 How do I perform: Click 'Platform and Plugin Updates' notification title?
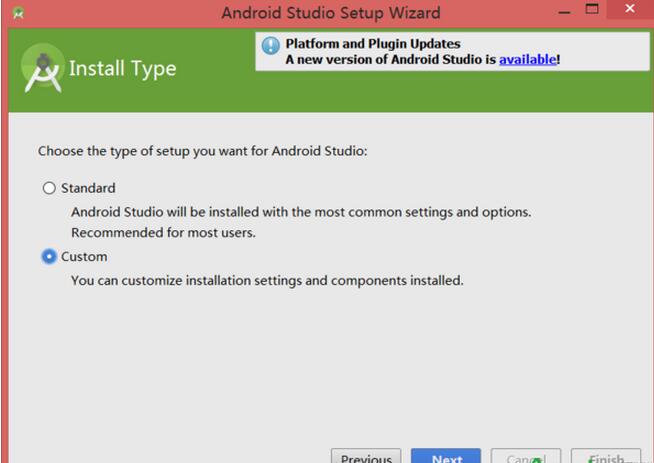(x=373, y=44)
